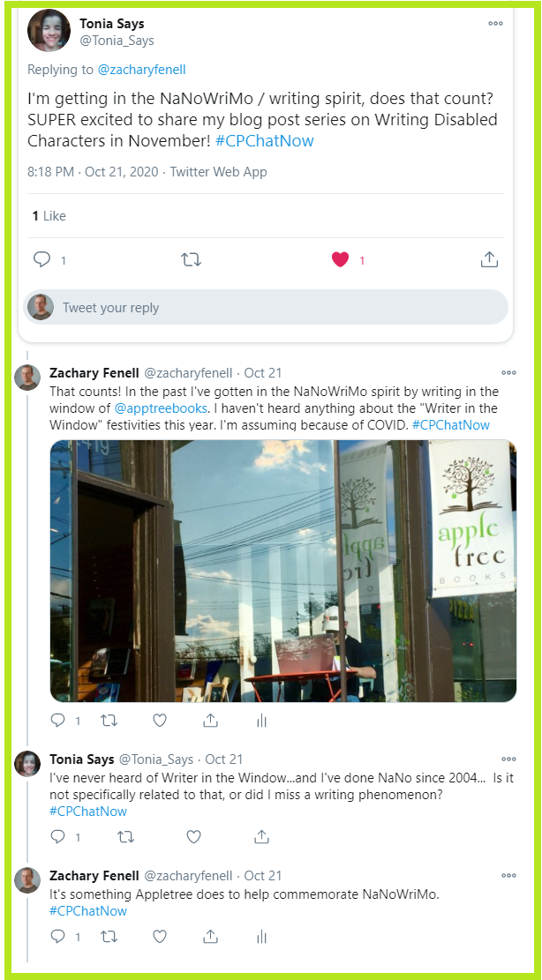Open more options on Tonia's 2004 NaNo reply
The height and width of the screenshot is (980, 542).
509,759
